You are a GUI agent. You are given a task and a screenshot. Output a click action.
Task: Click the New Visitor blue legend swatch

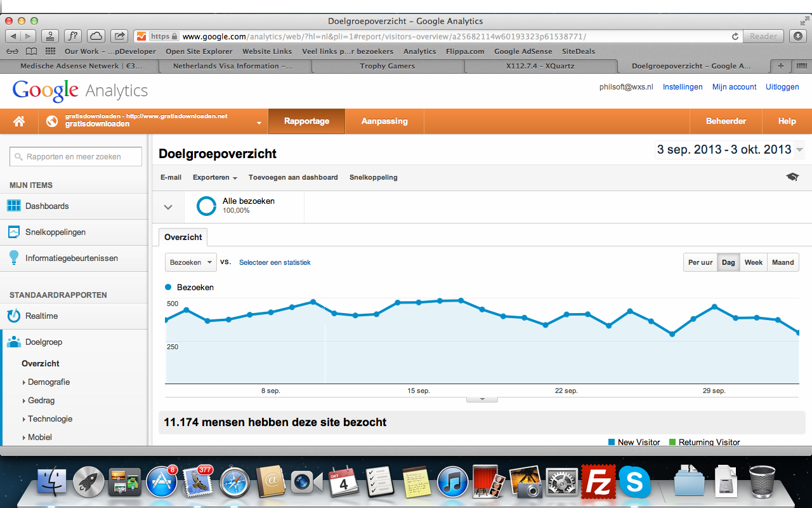click(612, 442)
